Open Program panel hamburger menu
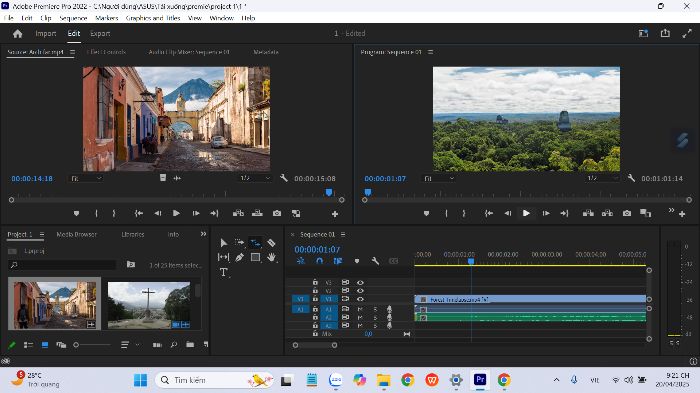This screenshot has width=700, height=393. click(x=430, y=52)
